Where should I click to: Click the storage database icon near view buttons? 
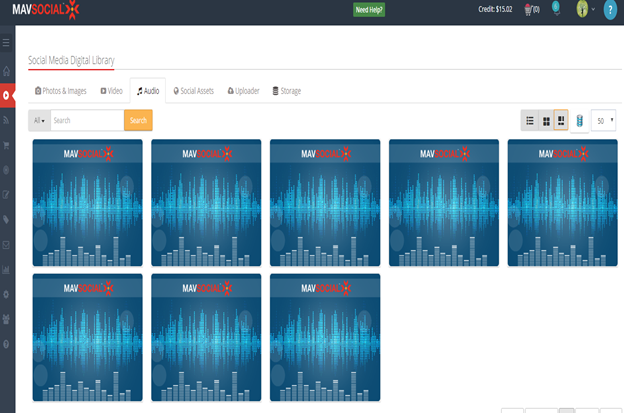pyautogui.click(x=579, y=121)
